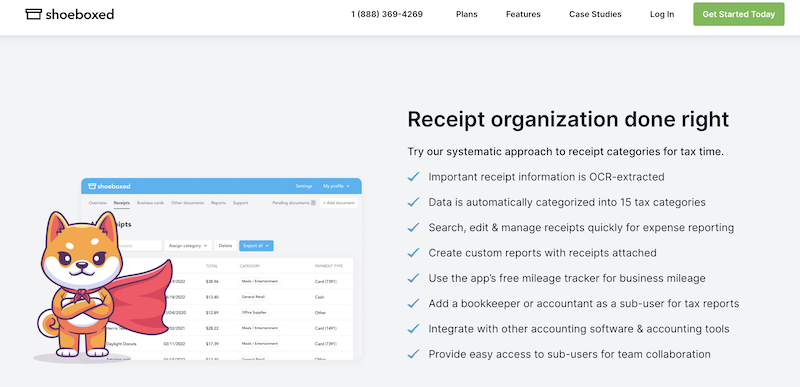Image resolution: width=800 pixels, height=387 pixels.
Task: Click the Get Started Today button
Action: 739,14
